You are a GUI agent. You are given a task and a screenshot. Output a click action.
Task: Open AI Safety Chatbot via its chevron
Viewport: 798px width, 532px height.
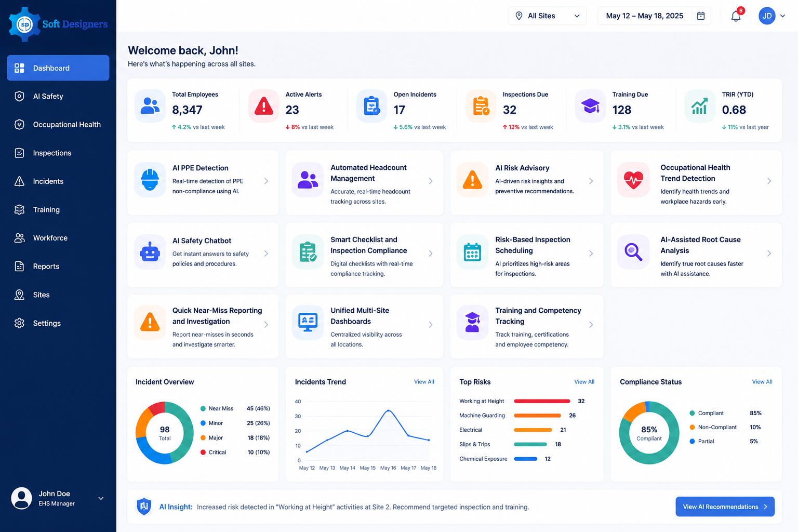pos(266,254)
